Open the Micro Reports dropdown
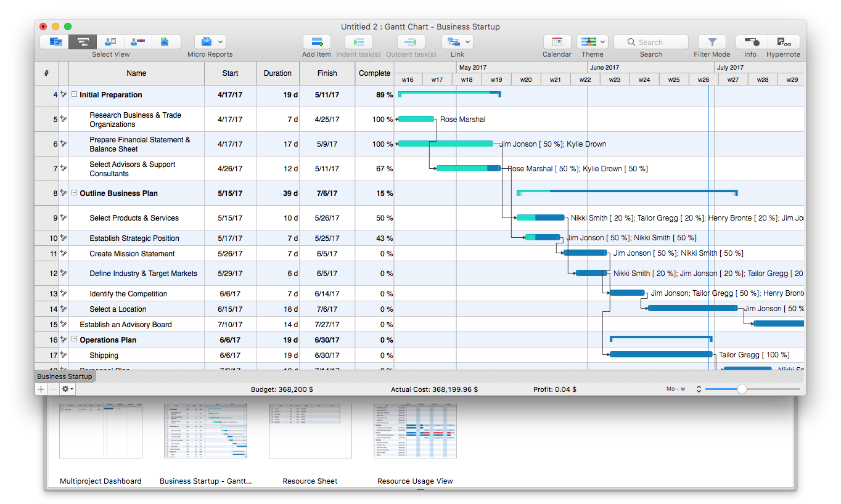Screen dimensions: 841x504 [x=220, y=42]
